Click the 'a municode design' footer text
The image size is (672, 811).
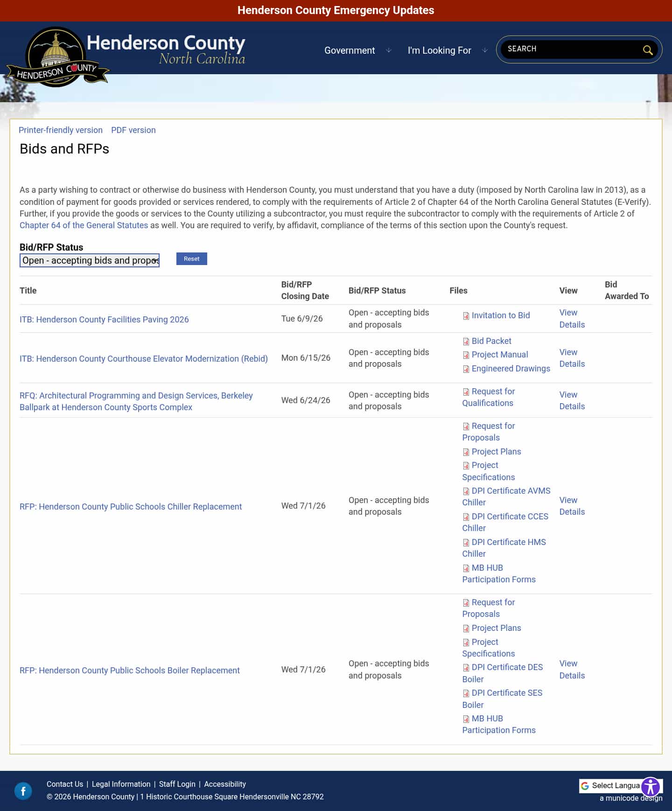631,798
